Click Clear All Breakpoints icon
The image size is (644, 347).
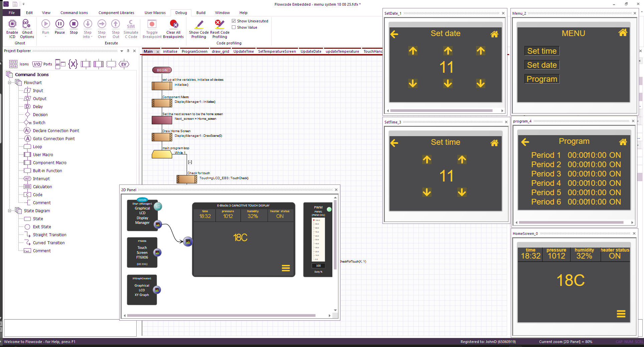click(x=174, y=24)
